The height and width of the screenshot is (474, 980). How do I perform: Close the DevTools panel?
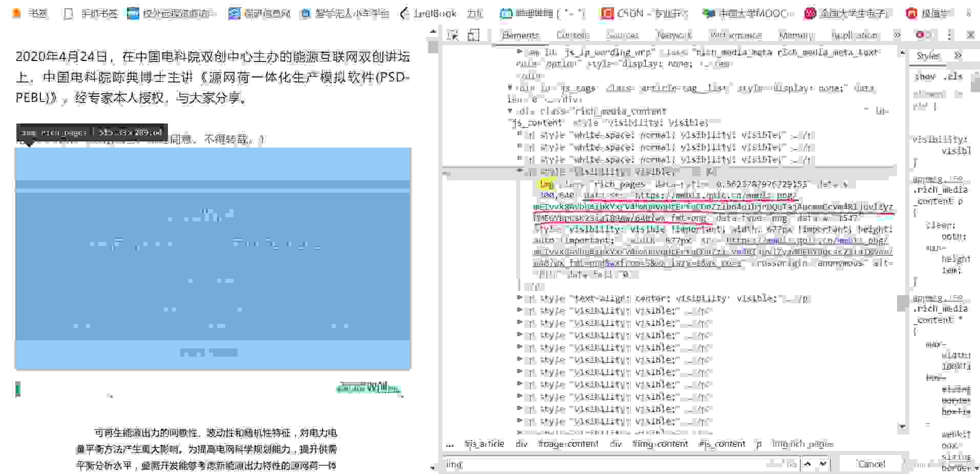coord(970,35)
